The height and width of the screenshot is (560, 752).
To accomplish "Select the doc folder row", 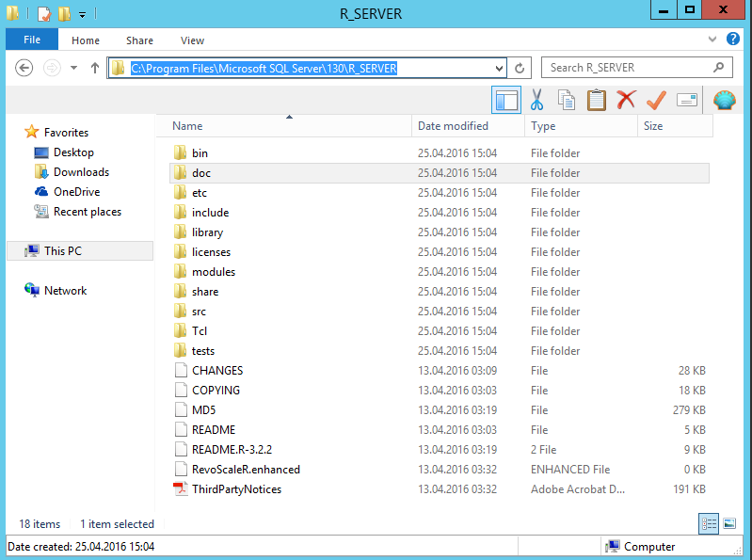I will pos(440,172).
